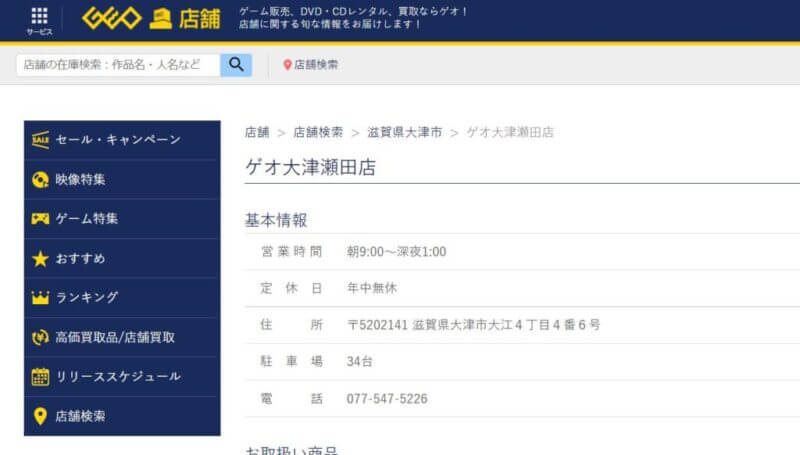Go to 店舗検索 breadcrumb link
The height and width of the screenshot is (455, 800).
click(318, 133)
